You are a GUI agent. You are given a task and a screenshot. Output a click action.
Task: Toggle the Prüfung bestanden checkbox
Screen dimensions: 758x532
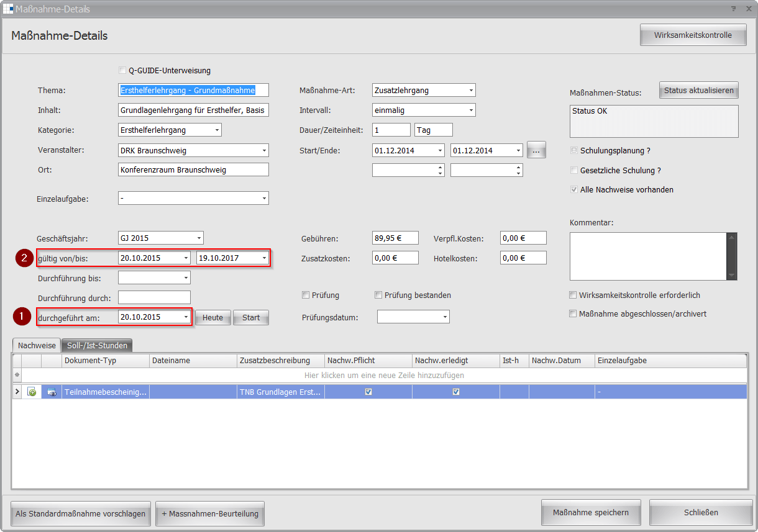click(x=378, y=295)
